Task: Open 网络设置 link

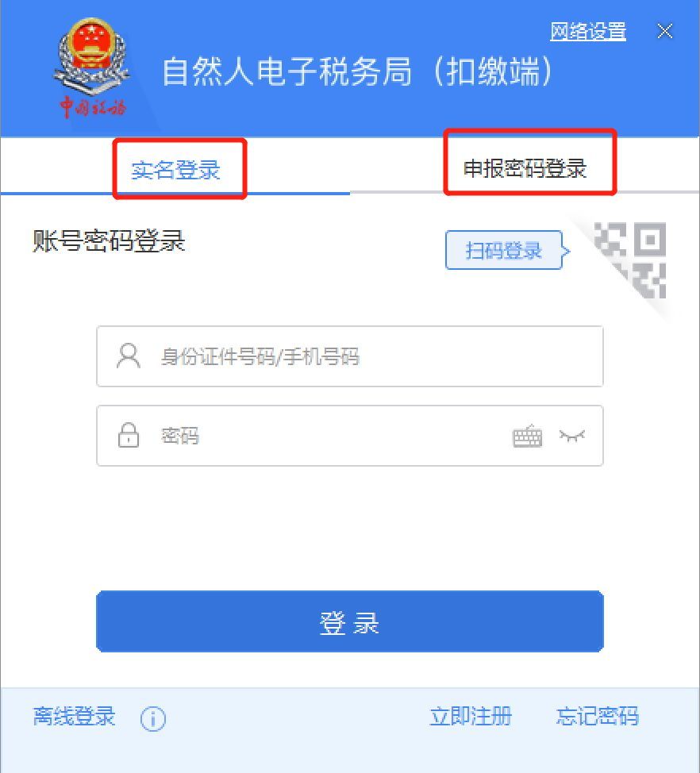Action: click(x=587, y=31)
